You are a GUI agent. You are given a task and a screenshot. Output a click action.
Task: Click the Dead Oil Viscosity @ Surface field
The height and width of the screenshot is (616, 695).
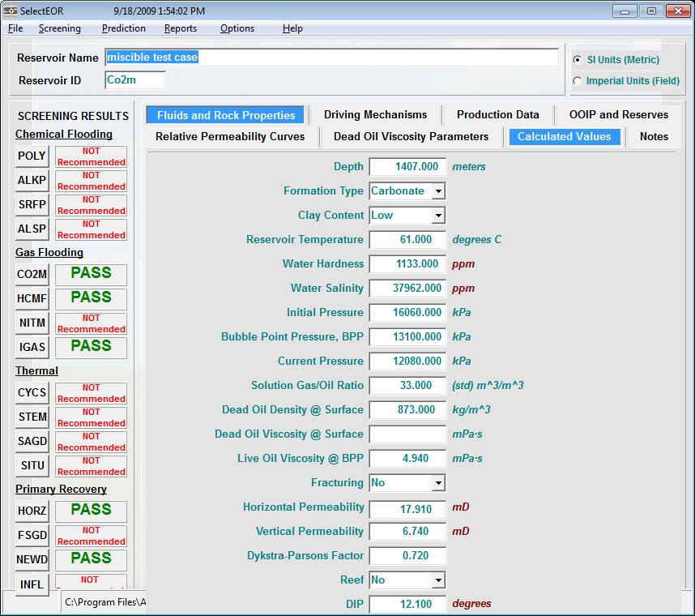[x=407, y=434]
